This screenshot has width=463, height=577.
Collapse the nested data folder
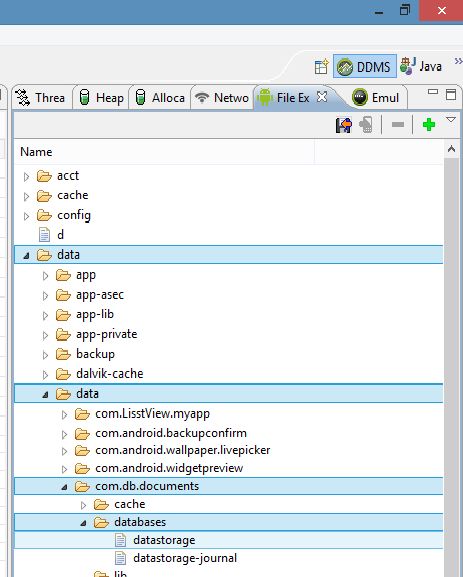45,395
